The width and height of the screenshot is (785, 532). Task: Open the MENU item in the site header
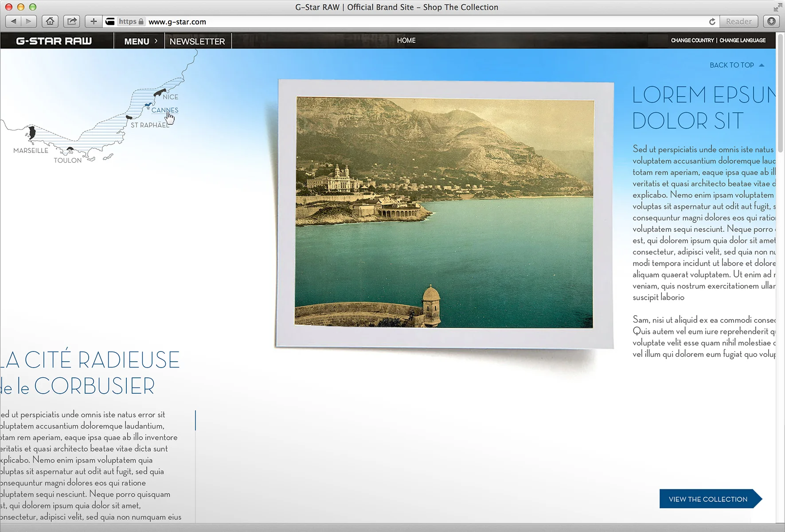(137, 41)
